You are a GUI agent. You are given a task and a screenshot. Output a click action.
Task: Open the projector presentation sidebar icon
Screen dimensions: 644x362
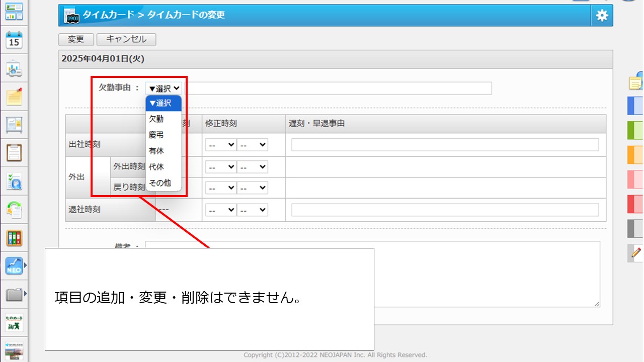click(14, 69)
